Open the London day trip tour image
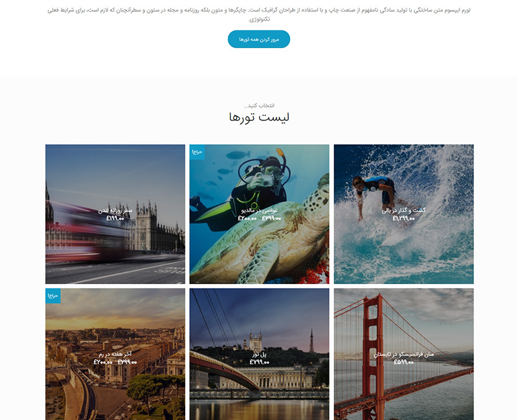 click(115, 214)
